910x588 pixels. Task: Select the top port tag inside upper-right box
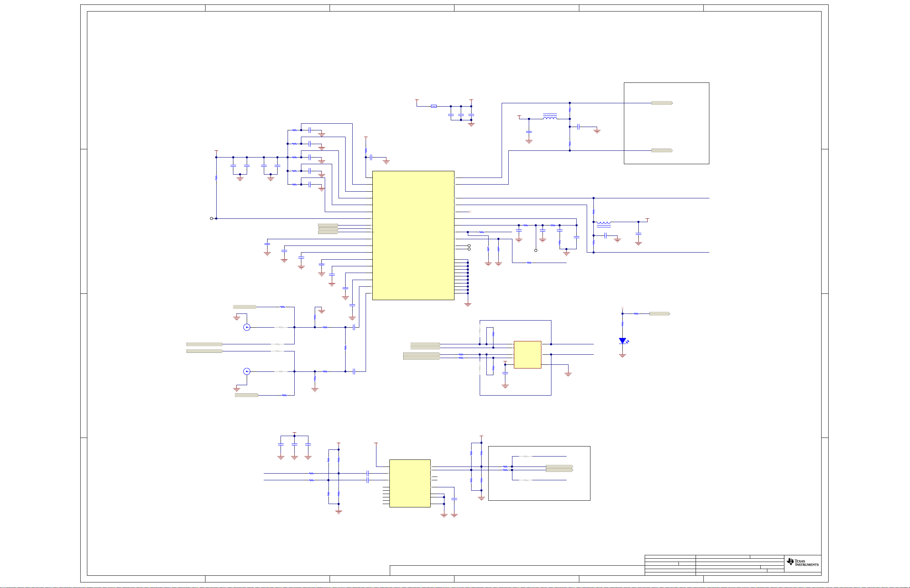[661, 103]
